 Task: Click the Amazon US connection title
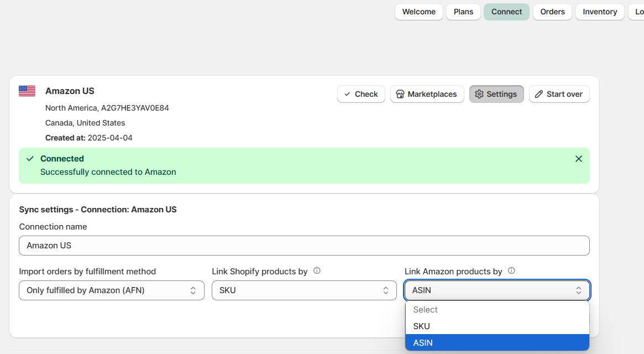[x=70, y=91]
